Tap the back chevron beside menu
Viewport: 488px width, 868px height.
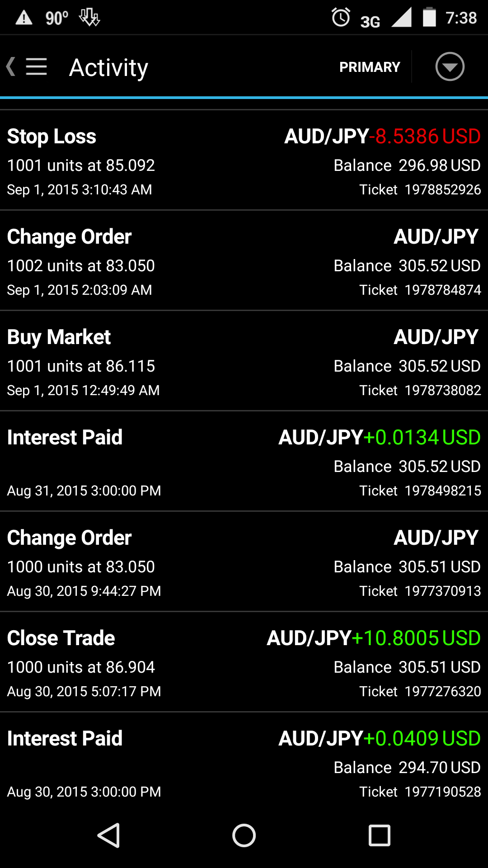11,67
